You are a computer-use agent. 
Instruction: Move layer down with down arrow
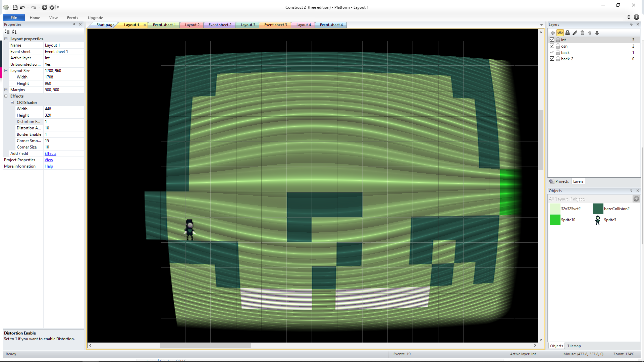coord(597,33)
